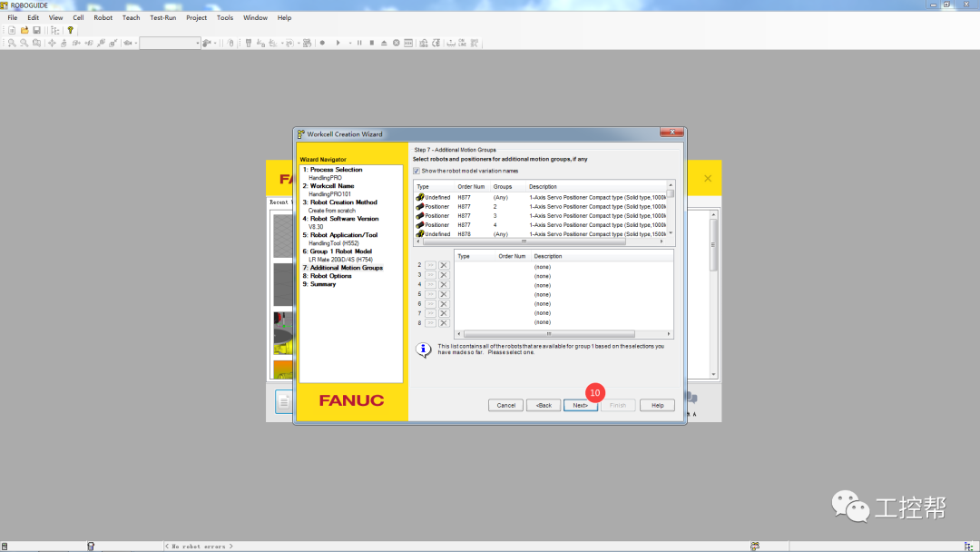Image resolution: width=980 pixels, height=552 pixels.
Task: Click the Help button in wizard
Action: click(658, 405)
